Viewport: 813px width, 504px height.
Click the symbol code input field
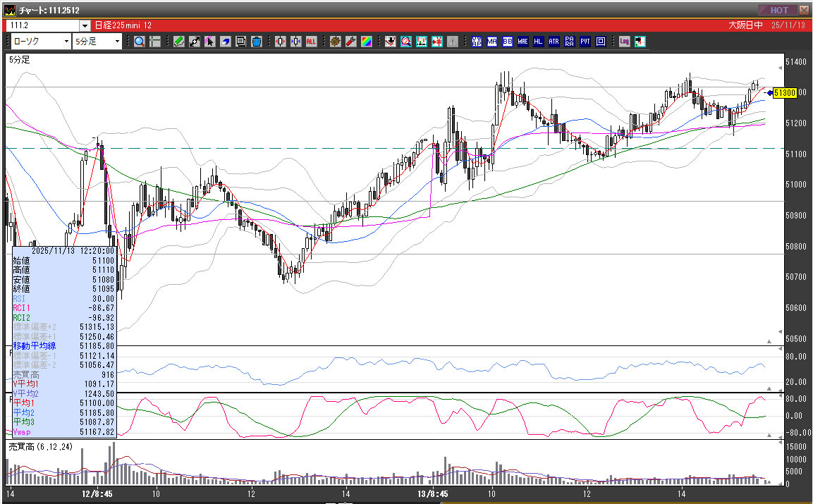[42, 25]
